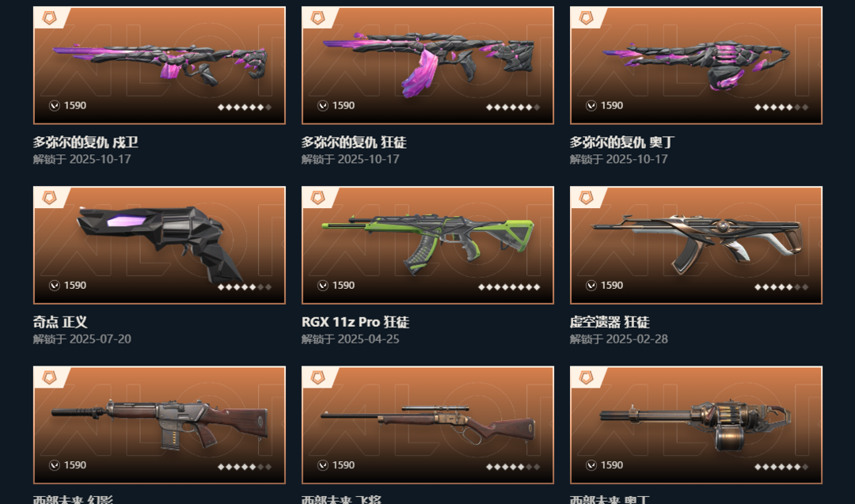
Task: Open the 多弥尔的复仇 戍卫 rifle image
Action: [159, 66]
